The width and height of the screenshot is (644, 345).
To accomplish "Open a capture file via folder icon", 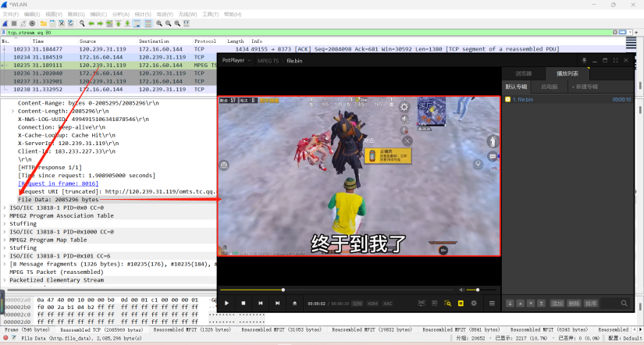I will pos(43,23).
